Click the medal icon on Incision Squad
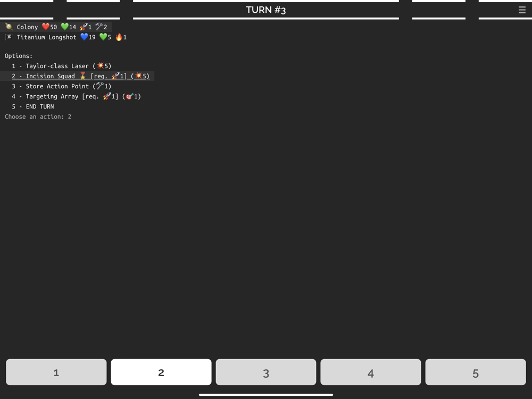532x399 pixels. pyautogui.click(x=83, y=76)
